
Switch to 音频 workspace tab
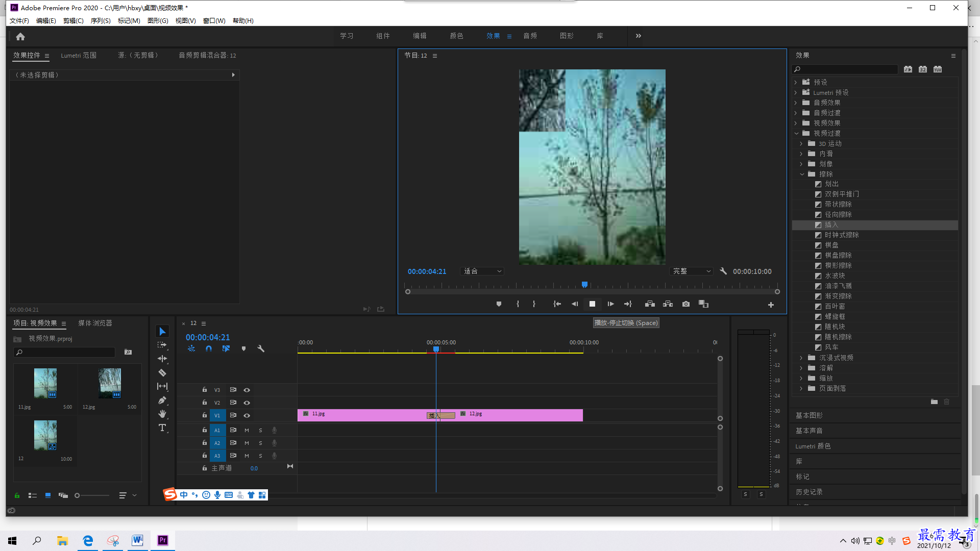point(530,36)
